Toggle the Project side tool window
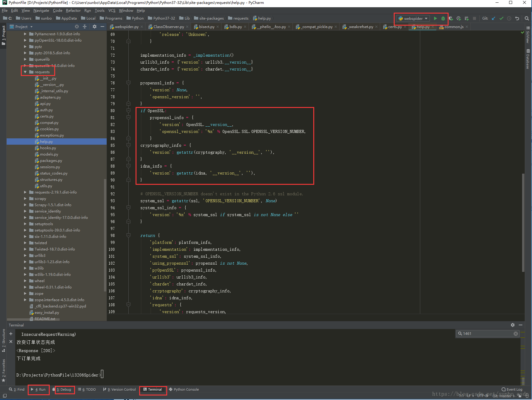 tap(3, 35)
